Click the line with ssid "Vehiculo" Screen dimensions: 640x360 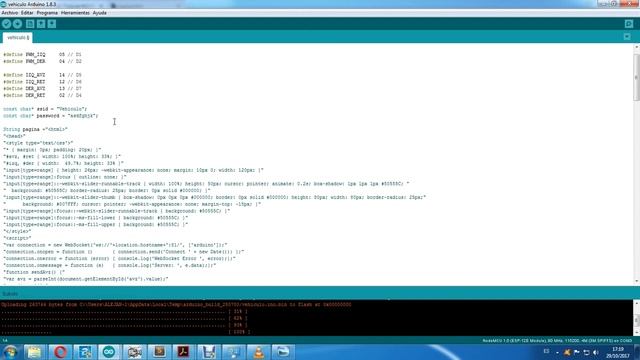tap(45, 109)
